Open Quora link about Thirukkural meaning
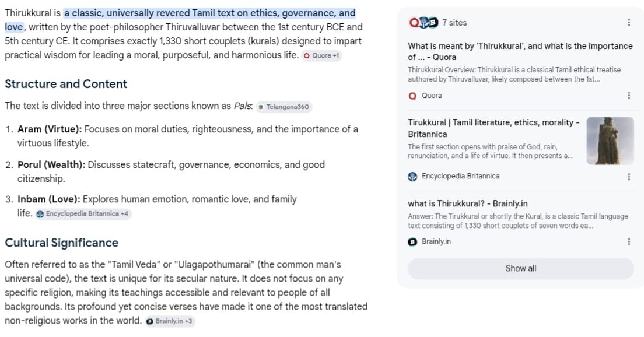644x337 pixels. pos(520,51)
